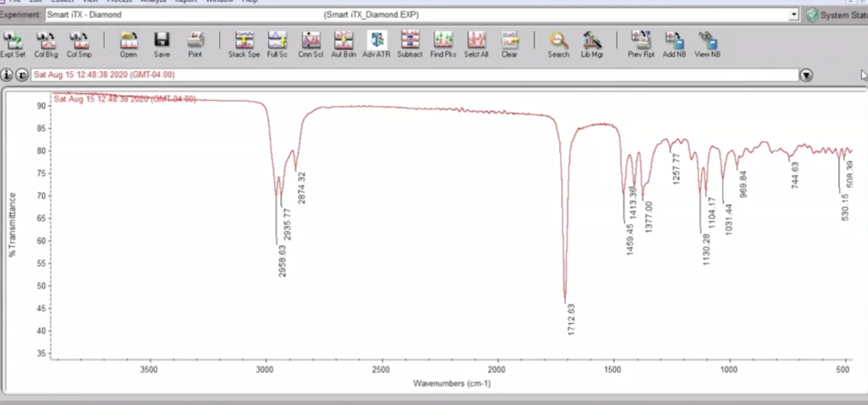This screenshot has width=868, height=405.
Task: Start a spectral library Search
Action: [x=558, y=43]
